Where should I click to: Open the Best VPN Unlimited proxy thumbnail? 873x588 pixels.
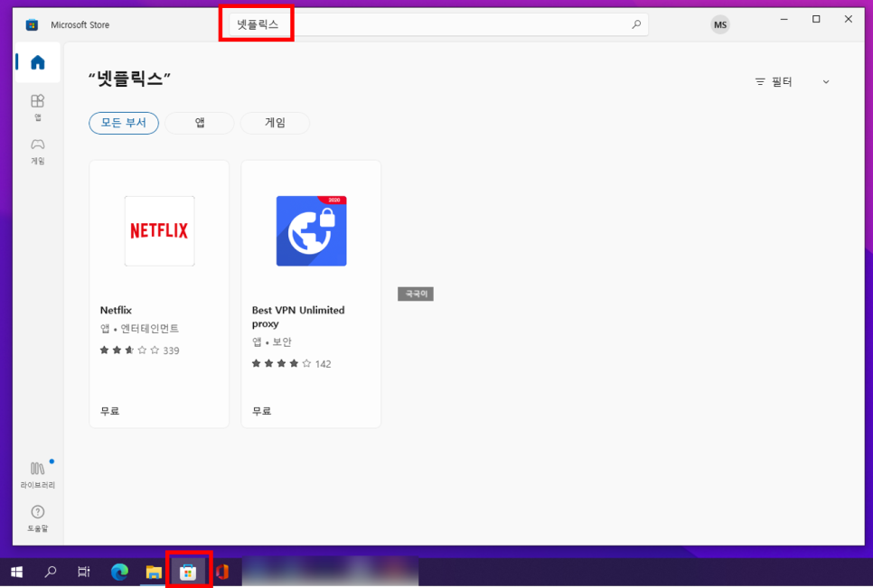311,231
